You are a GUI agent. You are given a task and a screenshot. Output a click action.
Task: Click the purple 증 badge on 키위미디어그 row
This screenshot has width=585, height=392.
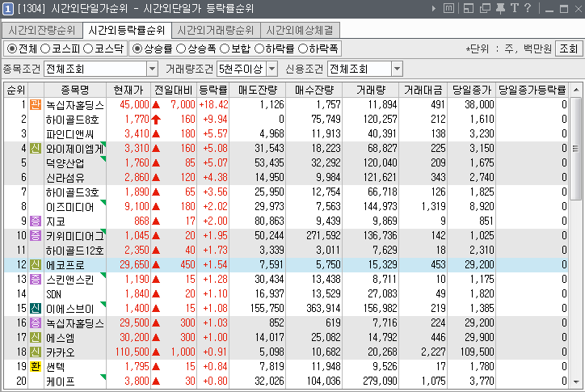tap(36, 235)
